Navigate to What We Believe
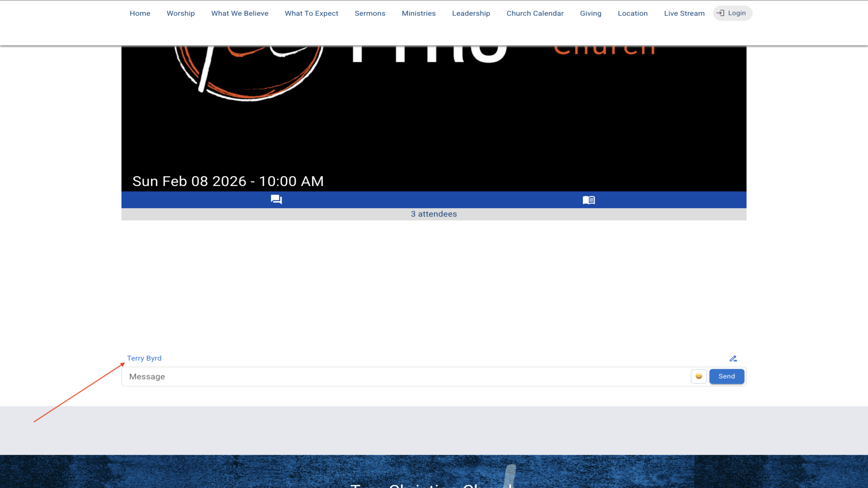Screen dimensions: 868x488 click(x=240, y=14)
